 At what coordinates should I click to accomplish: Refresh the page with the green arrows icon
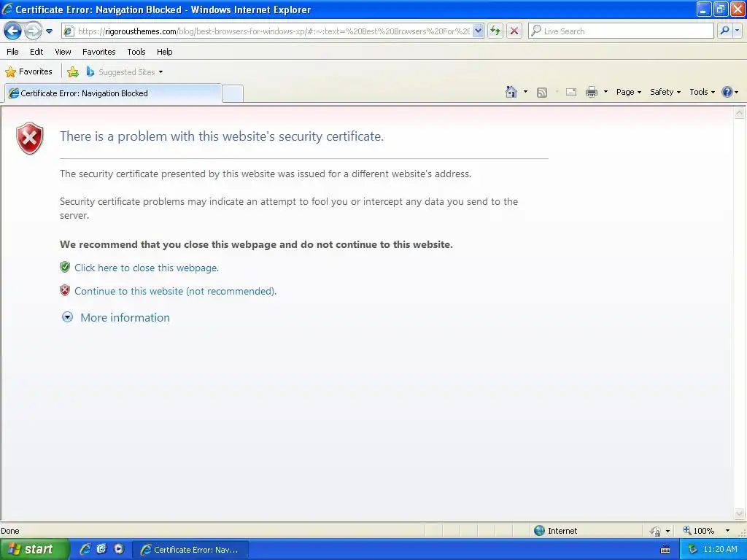pos(495,31)
